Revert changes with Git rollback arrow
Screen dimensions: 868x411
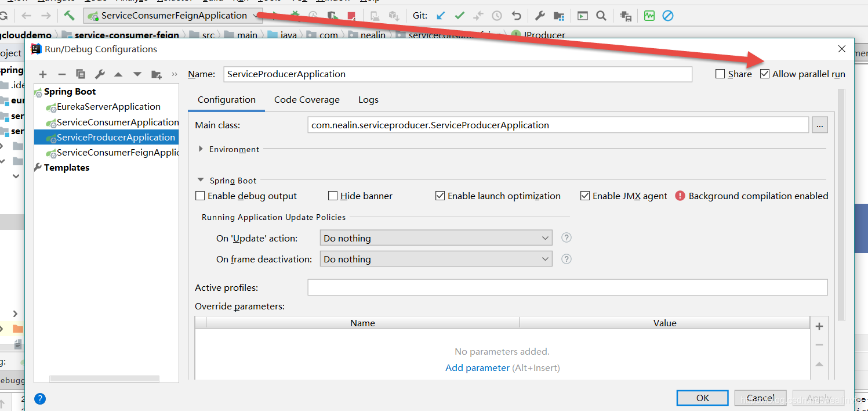pyautogui.click(x=516, y=16)
